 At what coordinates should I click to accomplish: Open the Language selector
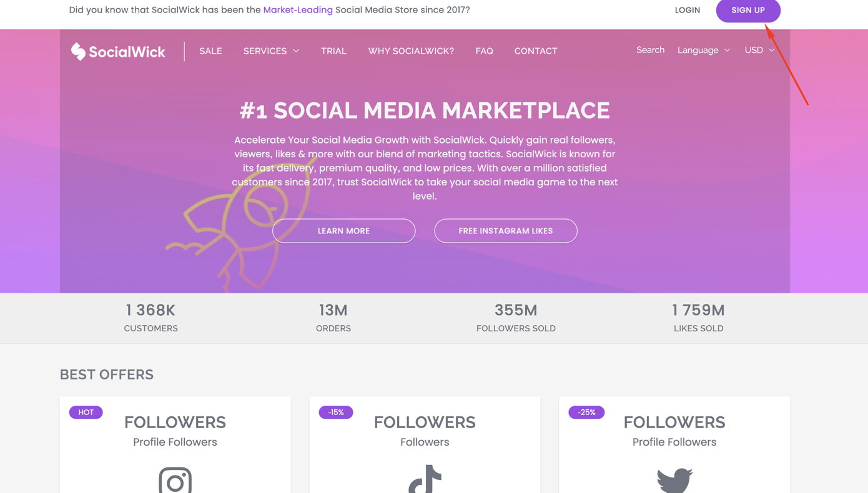703,50
